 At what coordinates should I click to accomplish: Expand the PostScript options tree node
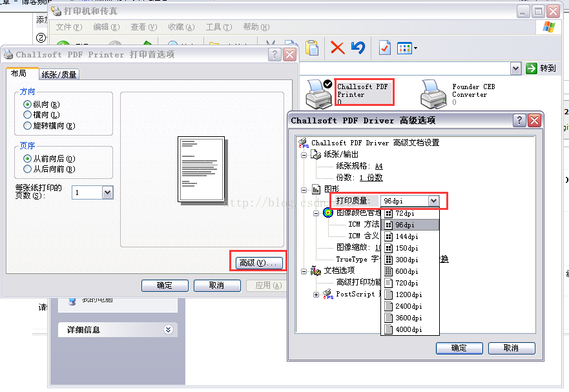point(316,294)
